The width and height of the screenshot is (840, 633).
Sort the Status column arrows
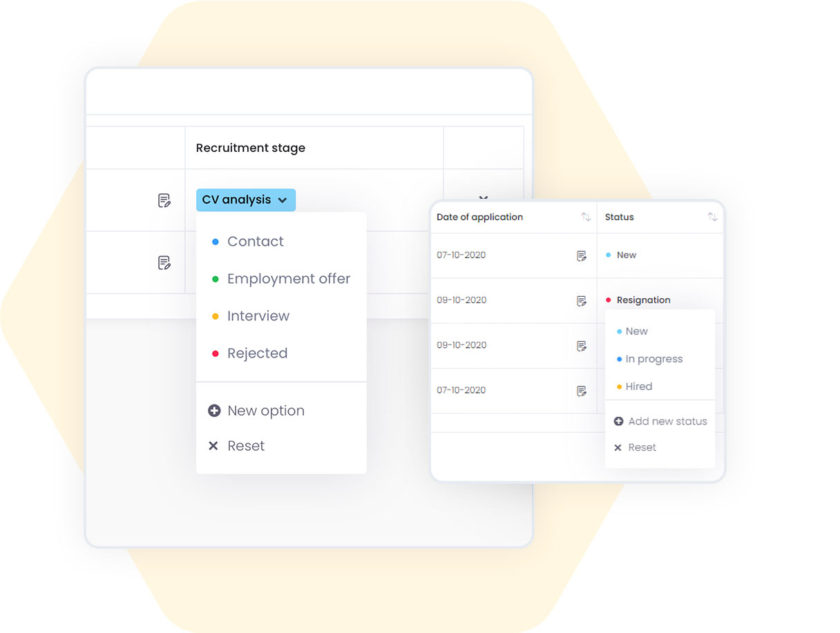pyautogui.click(x=712, y=217)
